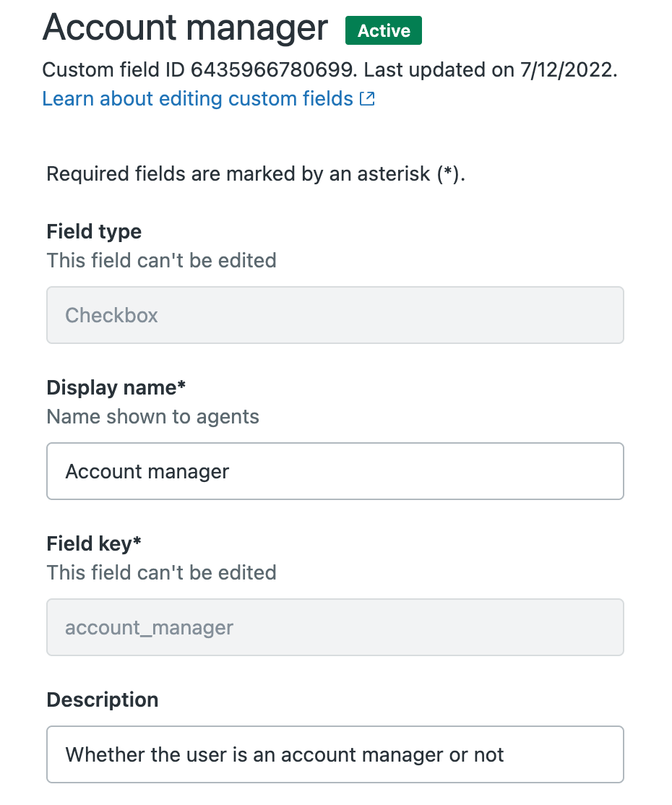Click the Required fields are marked notice
The width and height of the screenshot is (672, 805).
tap(256, 174)
